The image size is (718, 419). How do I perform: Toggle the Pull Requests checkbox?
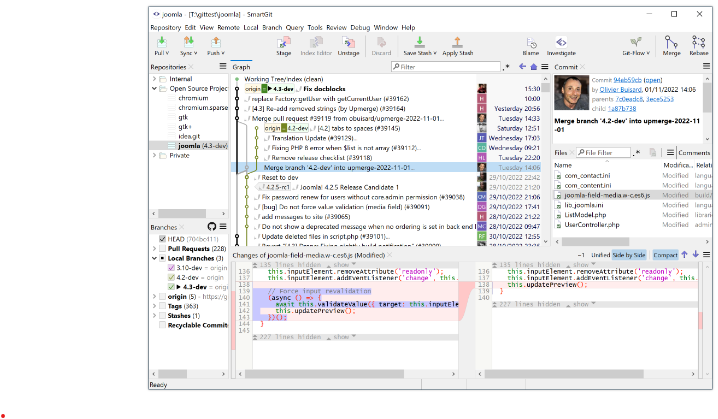(162, 249)
